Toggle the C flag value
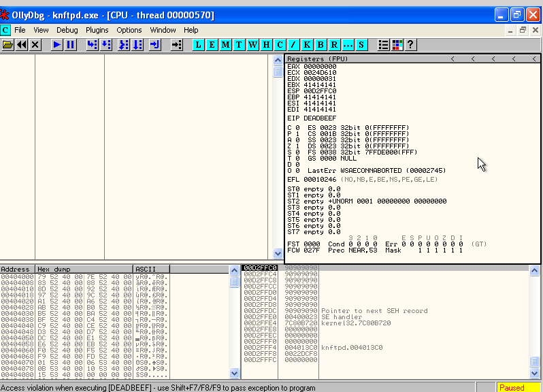The image size is (543, 392). click(297, 128)
